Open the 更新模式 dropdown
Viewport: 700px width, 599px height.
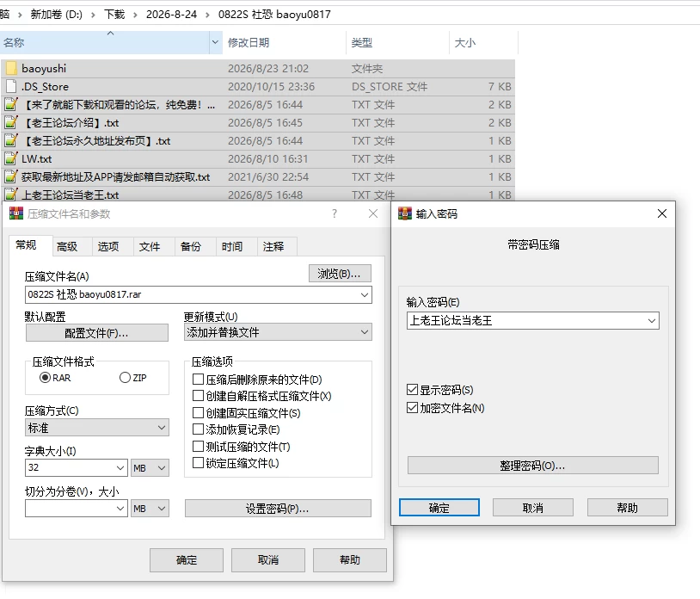tap(278, 332)
